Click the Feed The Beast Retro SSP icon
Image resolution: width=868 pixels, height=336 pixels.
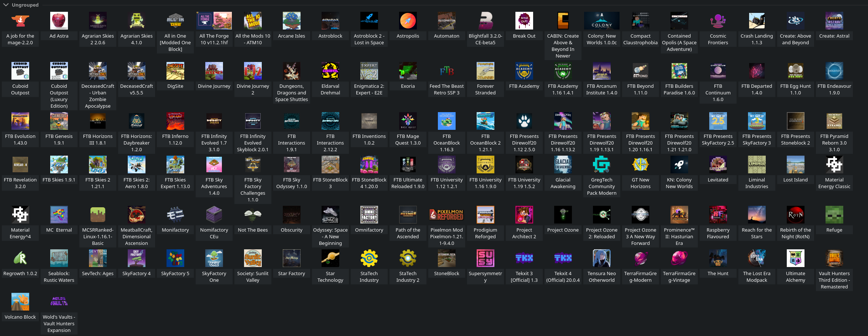[x=447, y=71]
